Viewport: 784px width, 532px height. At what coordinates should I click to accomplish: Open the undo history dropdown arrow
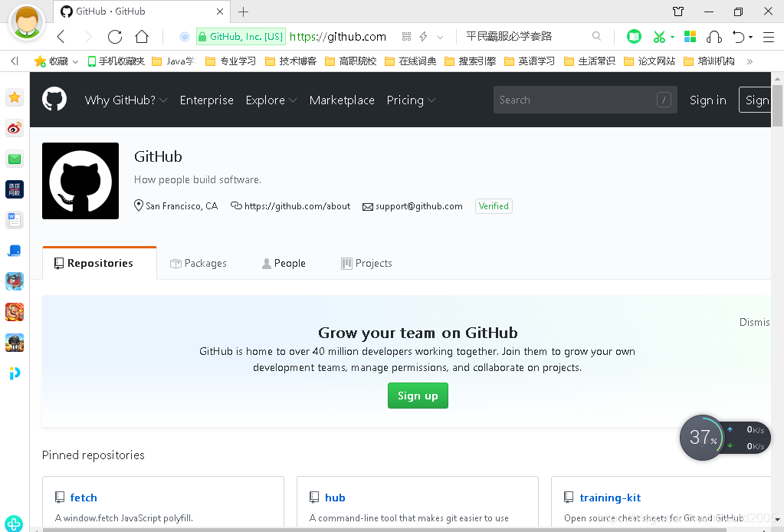coord(750,37)
